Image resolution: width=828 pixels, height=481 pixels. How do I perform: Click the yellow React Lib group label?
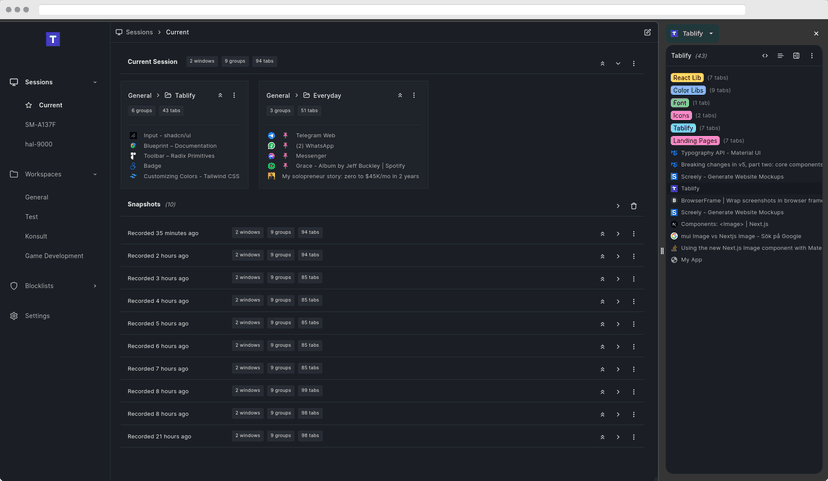687,78
